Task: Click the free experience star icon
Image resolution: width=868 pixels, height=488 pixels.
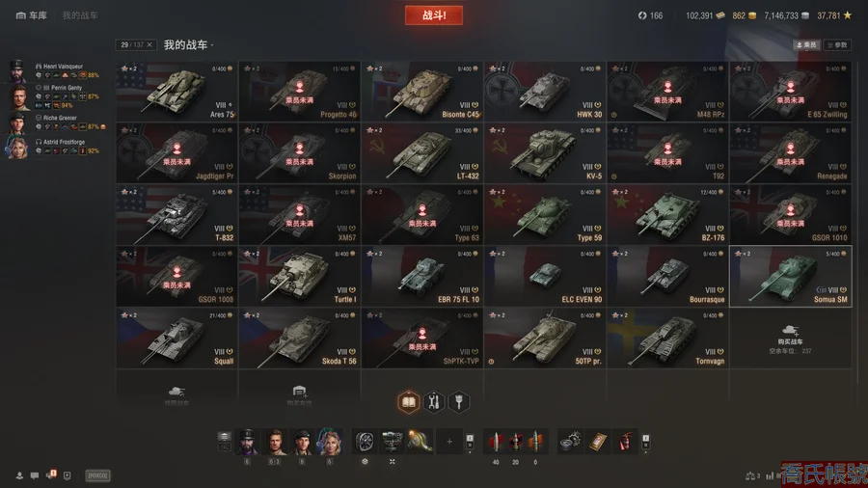Action: [x=848, y=15]
